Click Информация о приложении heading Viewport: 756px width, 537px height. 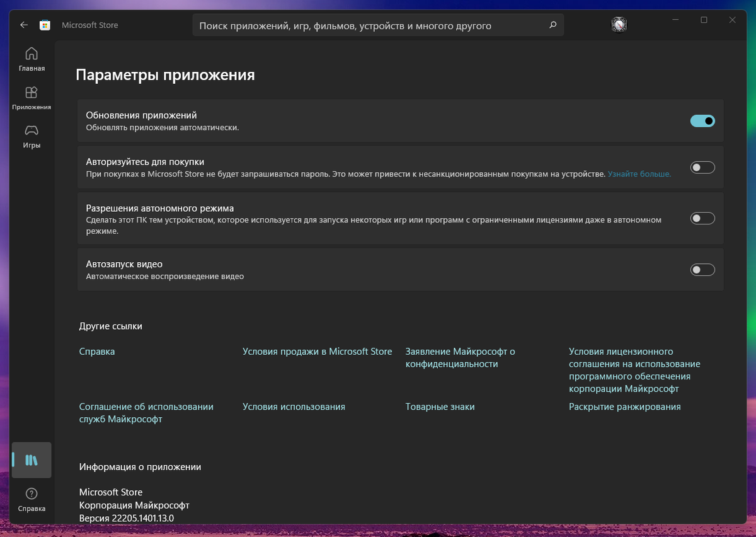click(140, 467)
